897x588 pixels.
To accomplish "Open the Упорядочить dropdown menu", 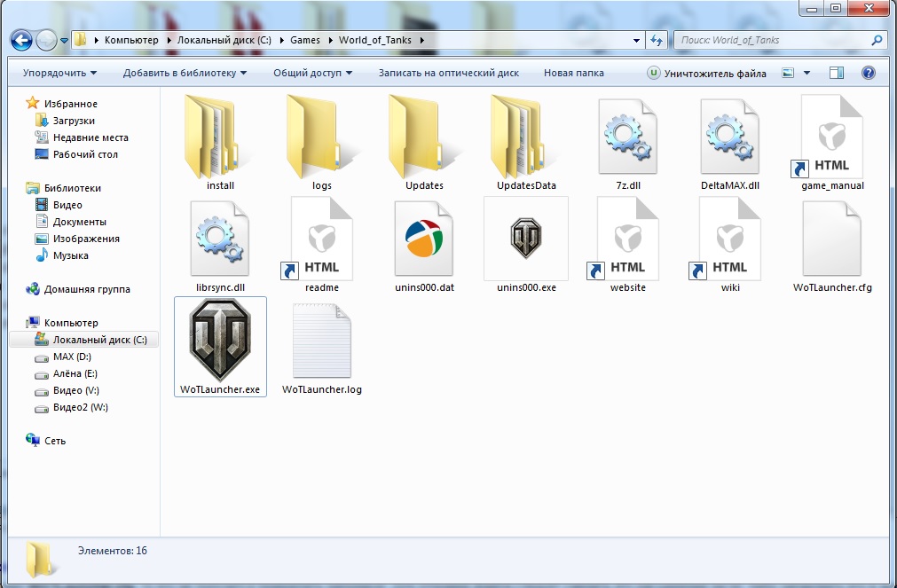I will (x=59, y=73).
